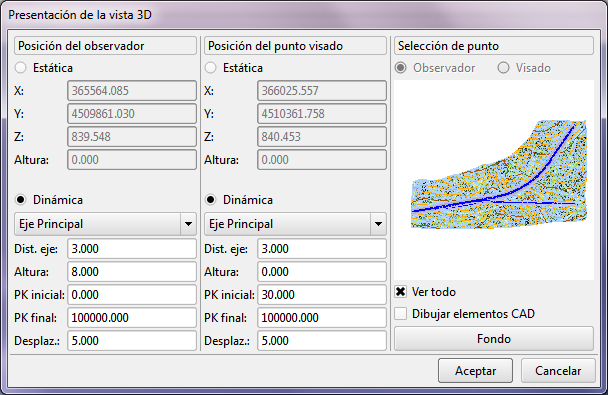Image resolution: width=608 pixels, height=395 pixels.
Task: Open punto visado Eje Principal dropdown arrow
Action: (378, 224)
